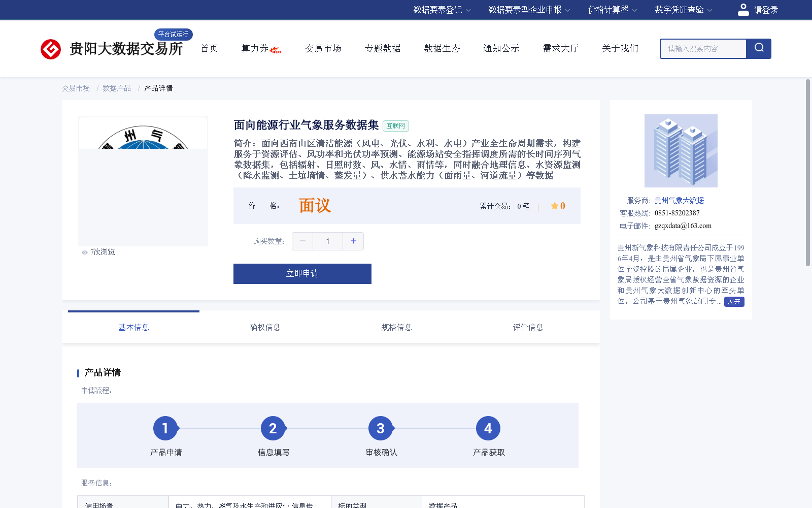Click step 4 产品获取 circle
Screen dimensions: 812x508
click(x=488, y=429)
